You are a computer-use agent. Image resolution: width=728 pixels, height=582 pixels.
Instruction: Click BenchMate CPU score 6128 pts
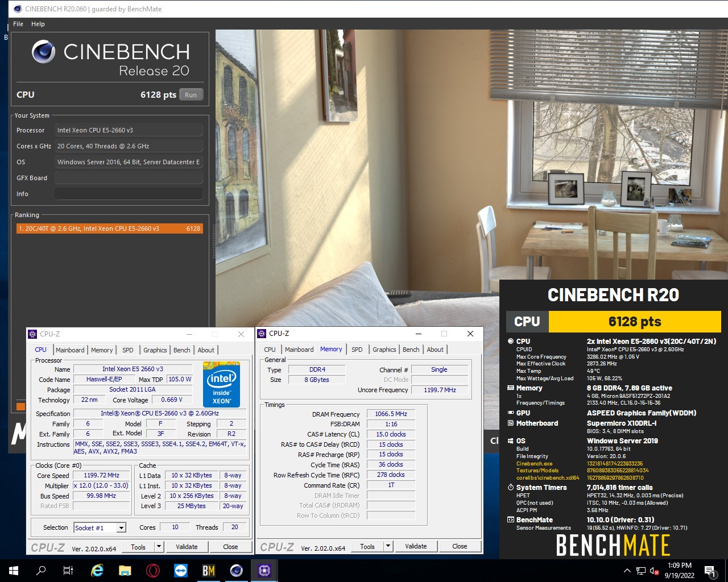click(x=635, y=322)
